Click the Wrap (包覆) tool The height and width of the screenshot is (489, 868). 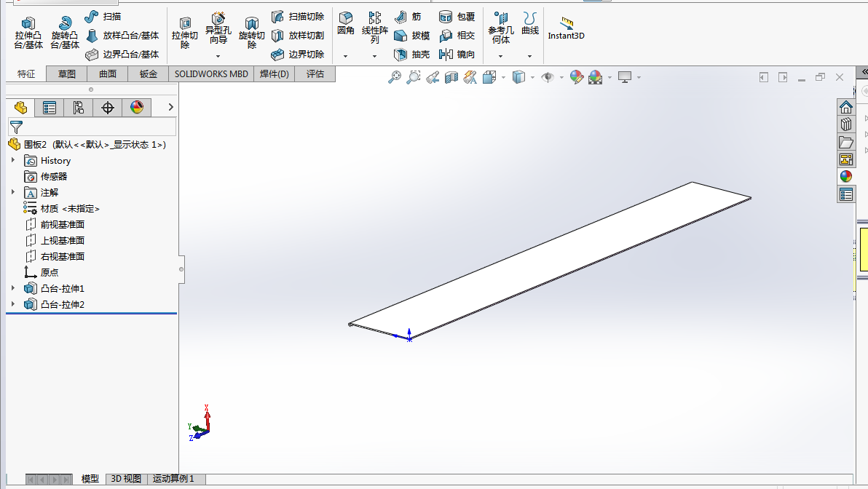pyautogui.click(x=457, y=17)
